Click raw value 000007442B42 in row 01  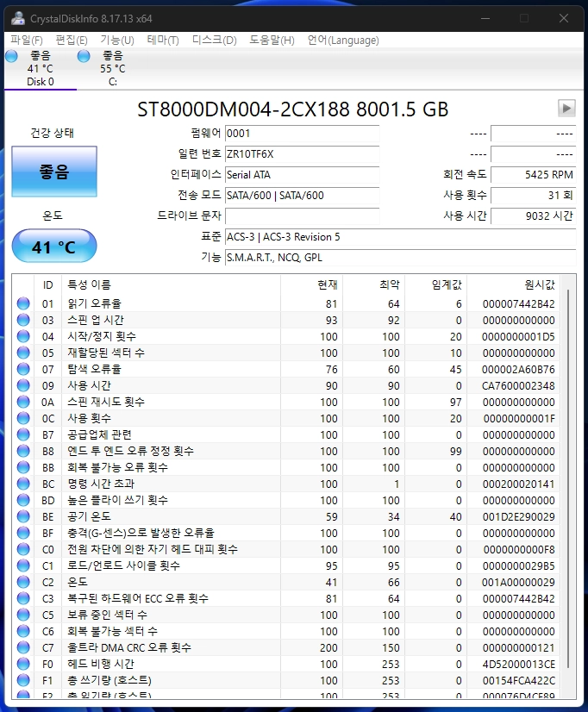(518, 303)
